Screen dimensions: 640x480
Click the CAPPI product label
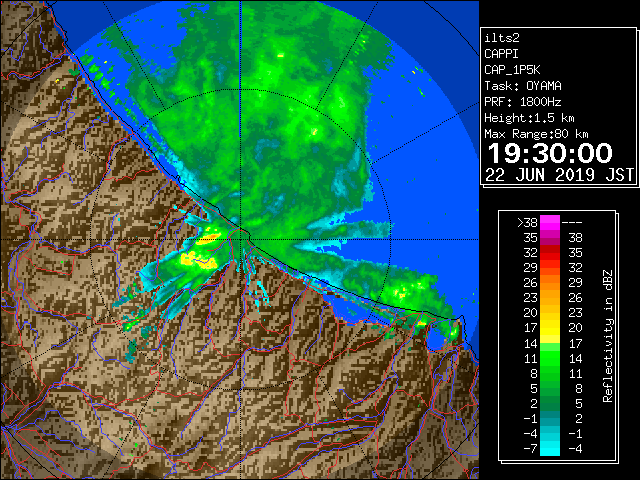[x=501, y=54]
